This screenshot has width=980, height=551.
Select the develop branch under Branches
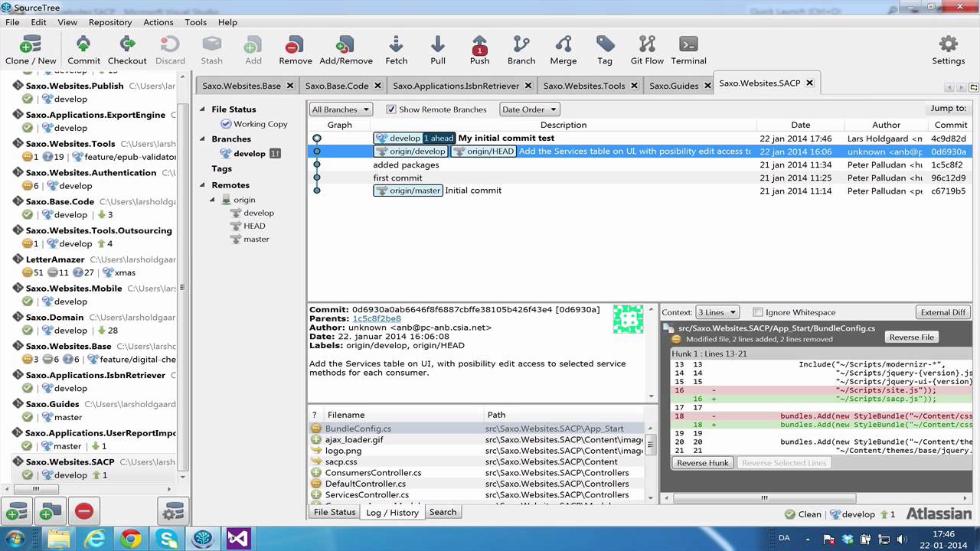coord(250,153)
